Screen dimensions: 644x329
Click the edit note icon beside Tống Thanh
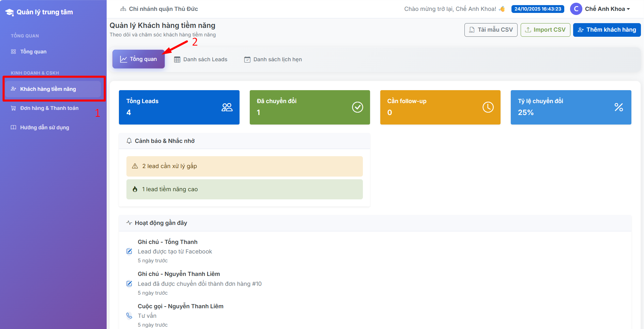(x=129, y=251)
